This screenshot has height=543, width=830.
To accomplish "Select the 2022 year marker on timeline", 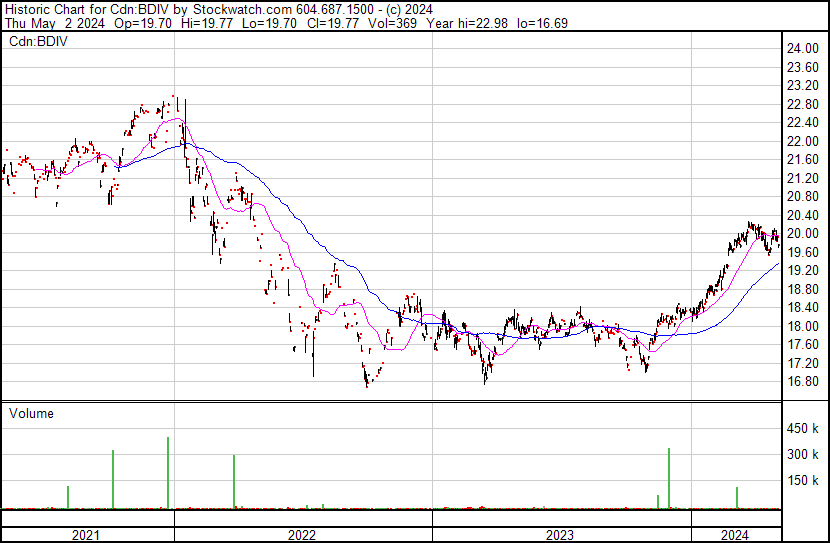I will tap(302, 535).
